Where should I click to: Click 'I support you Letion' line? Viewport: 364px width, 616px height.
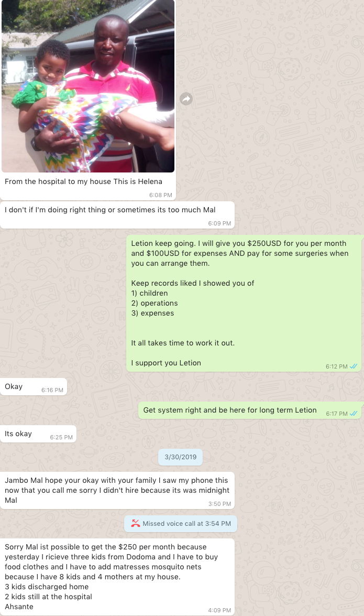coord(166,363)
